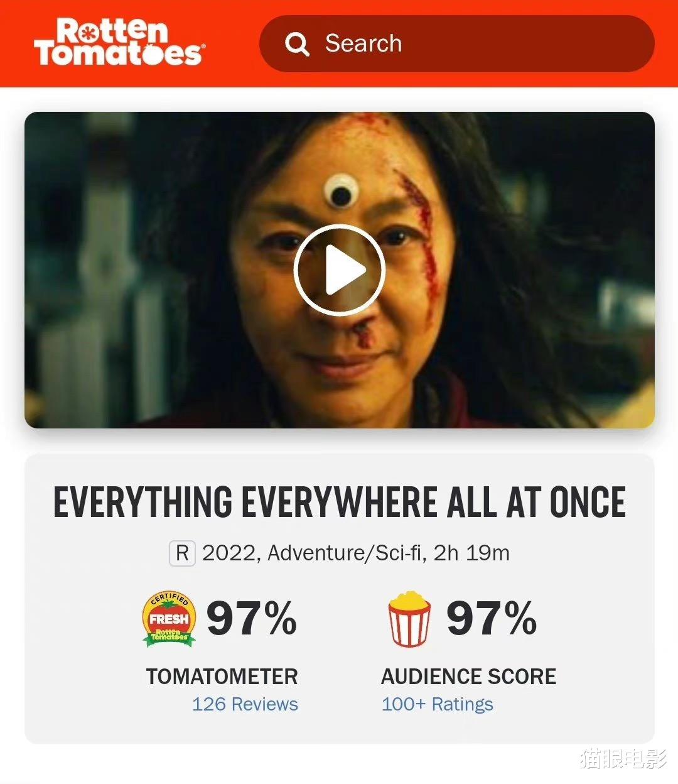Click the Everything Everywhere All At Once title
The height and width of the screenshot is (784, 678).
(340, 503)
